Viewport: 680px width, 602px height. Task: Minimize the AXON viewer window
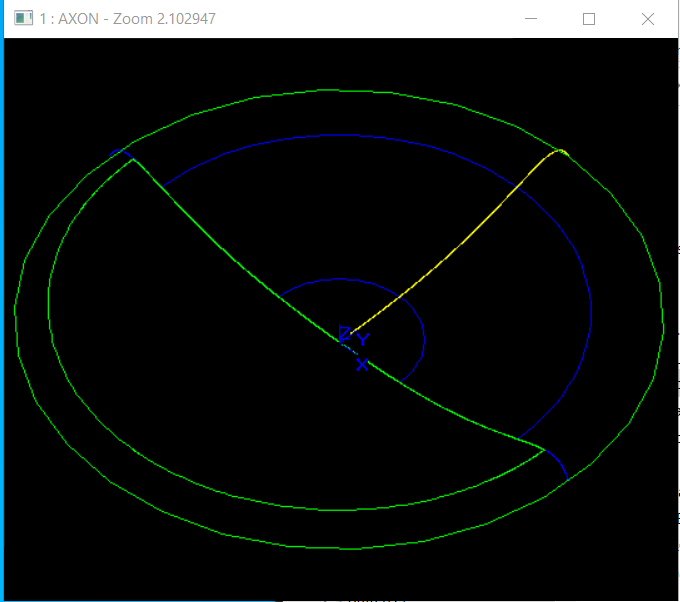pyautogui.click(x=531, y=19)
